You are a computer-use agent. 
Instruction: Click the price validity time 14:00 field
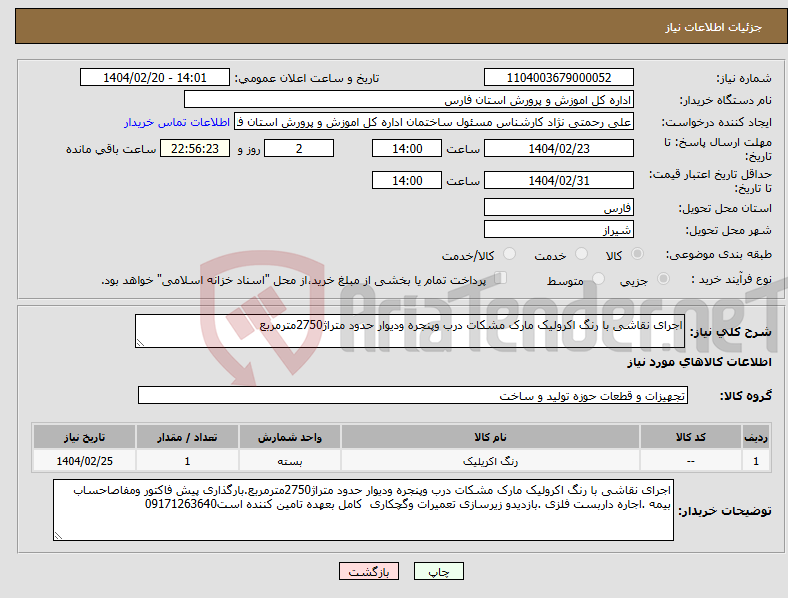pyautogui.click(x=407, y=180)
